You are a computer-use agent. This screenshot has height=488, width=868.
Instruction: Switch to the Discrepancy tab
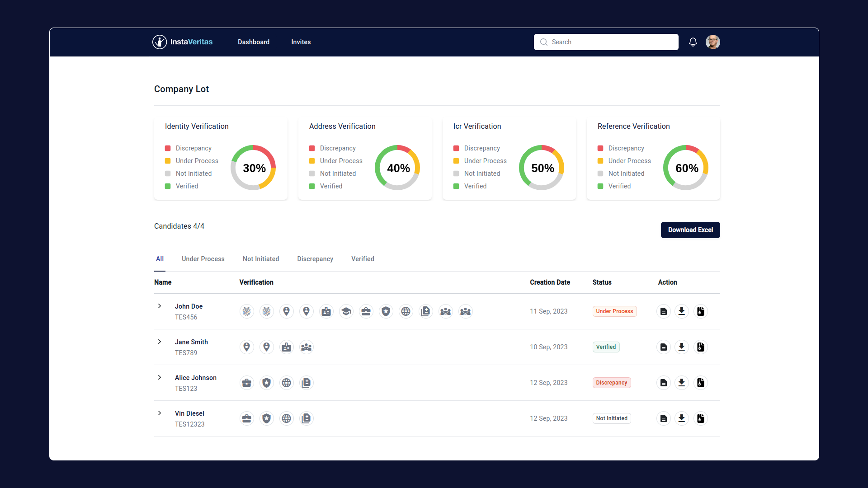coord(315,259)
